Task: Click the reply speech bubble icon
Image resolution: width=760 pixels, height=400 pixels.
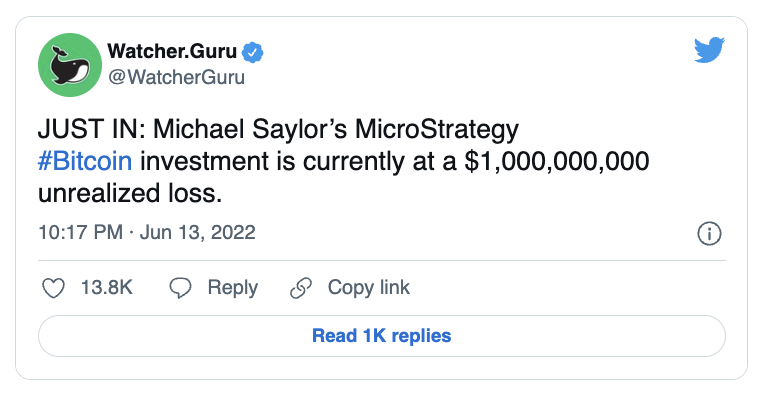Action: [x=181, y=288]
